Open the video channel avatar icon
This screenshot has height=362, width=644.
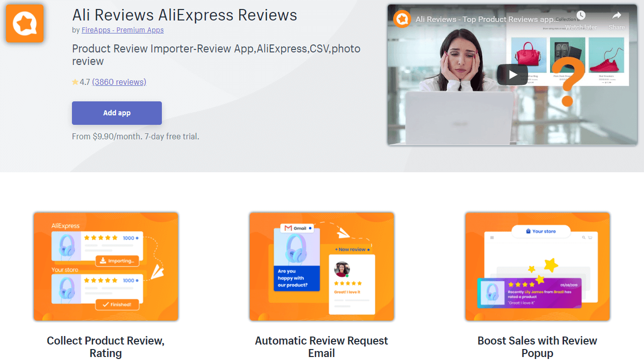[402, 19]
